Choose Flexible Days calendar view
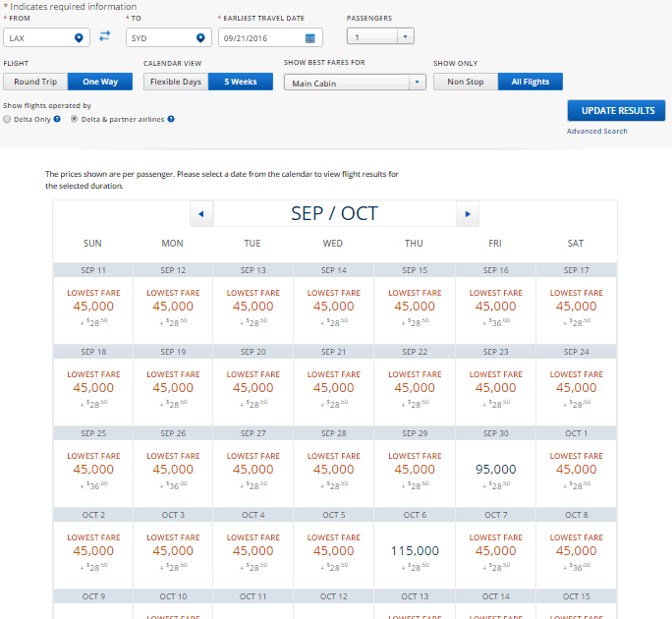Viewport: 672px width, 619px height. [x=176, y=82]
